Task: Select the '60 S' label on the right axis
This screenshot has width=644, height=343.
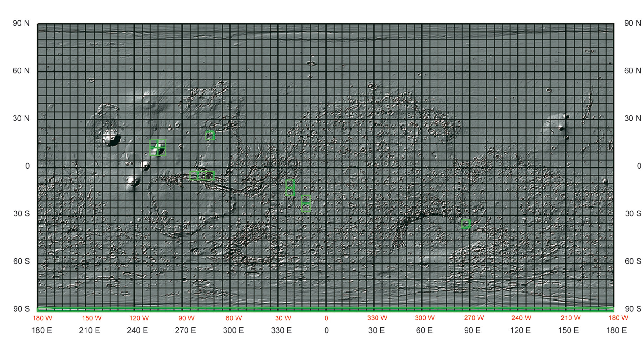Action: click(633, 261)
